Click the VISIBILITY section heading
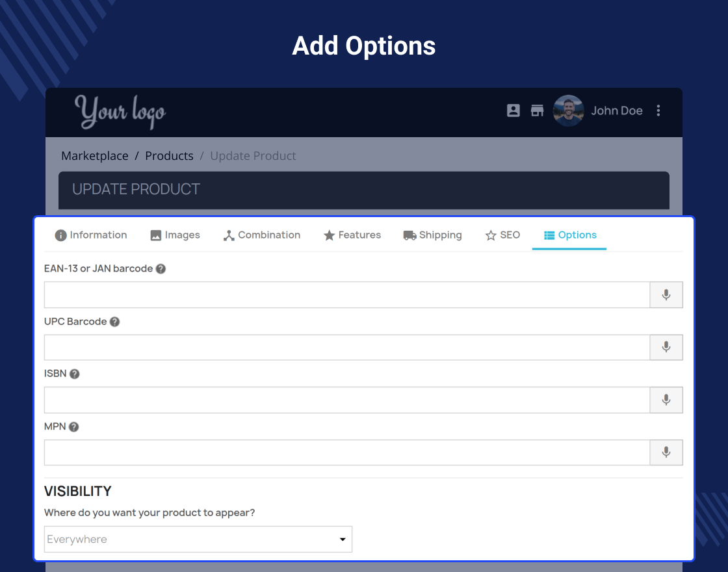This screenshot has height=572, width=728. coord(78,491)
